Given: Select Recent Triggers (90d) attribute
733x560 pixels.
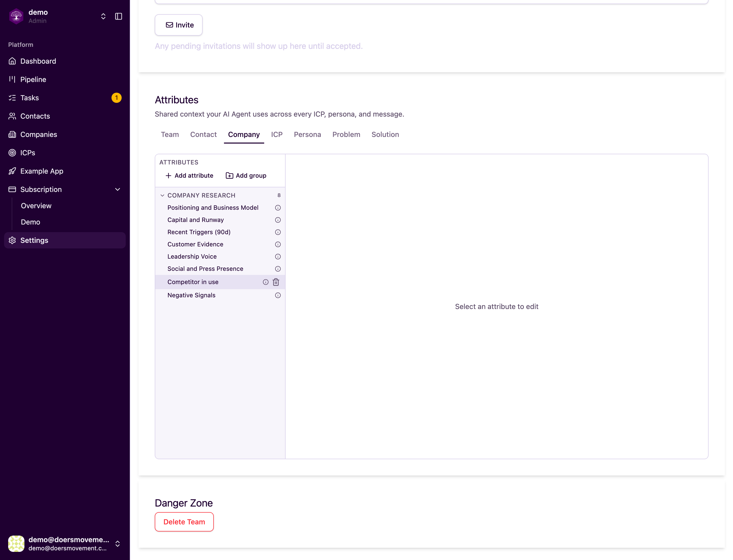Looking at the screenshot, I should click(x=199, y=232).
